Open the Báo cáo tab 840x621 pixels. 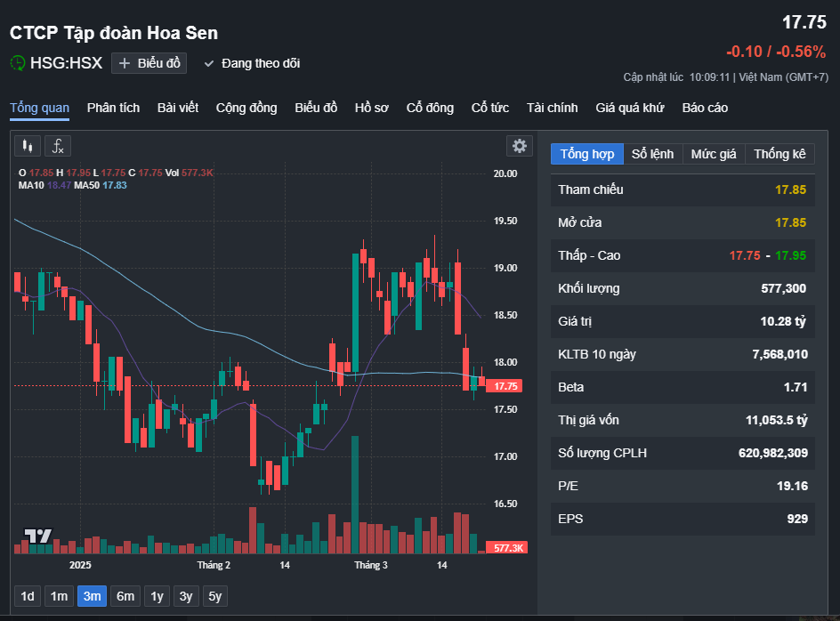point(705,109)
